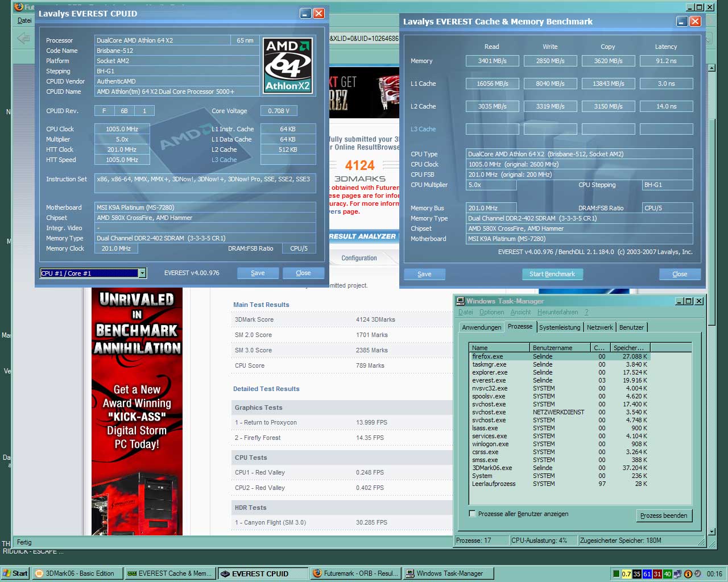Click the RESULT ANALYZER banner
Screen dimensions: 728x582
(x=363, y=236)
